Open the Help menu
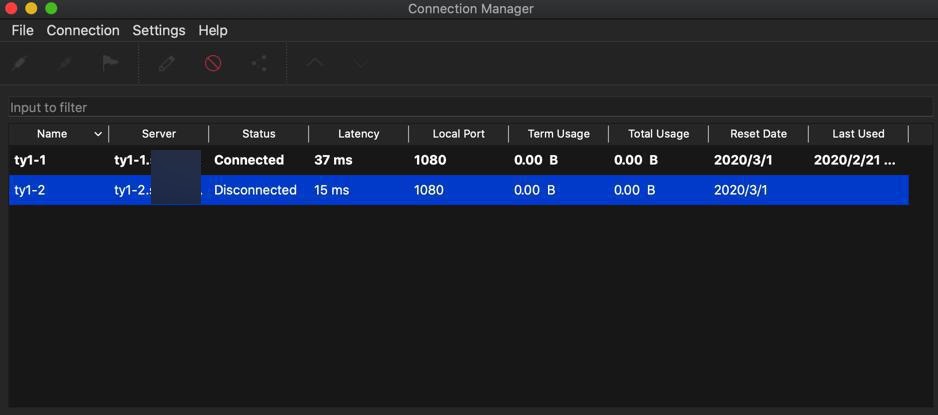938x415 pixels. (213, 30)
